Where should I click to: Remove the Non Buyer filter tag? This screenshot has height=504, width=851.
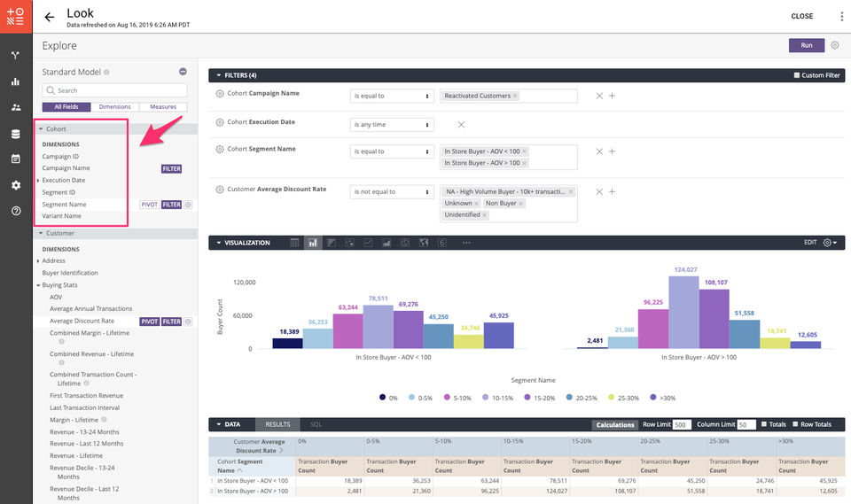[x=520, y=204]
